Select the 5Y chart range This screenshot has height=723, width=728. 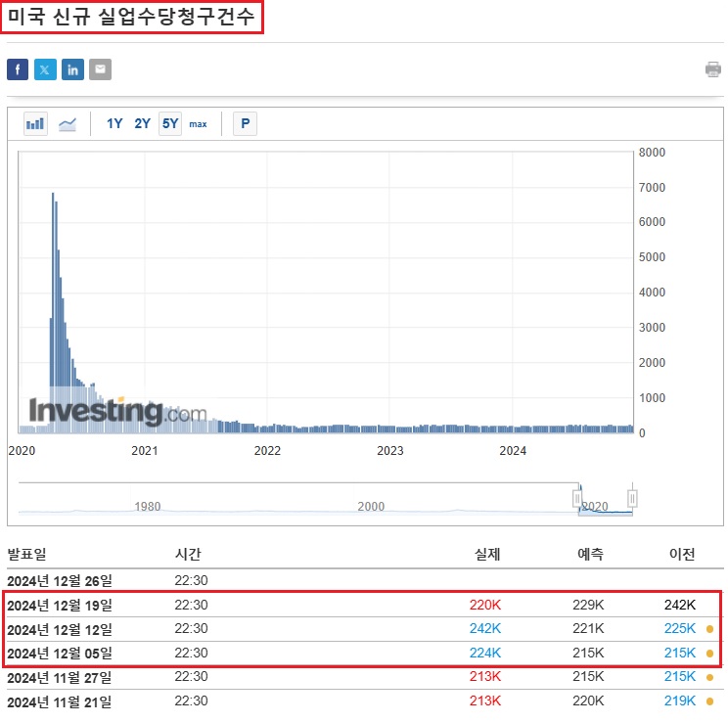[170, 123]
